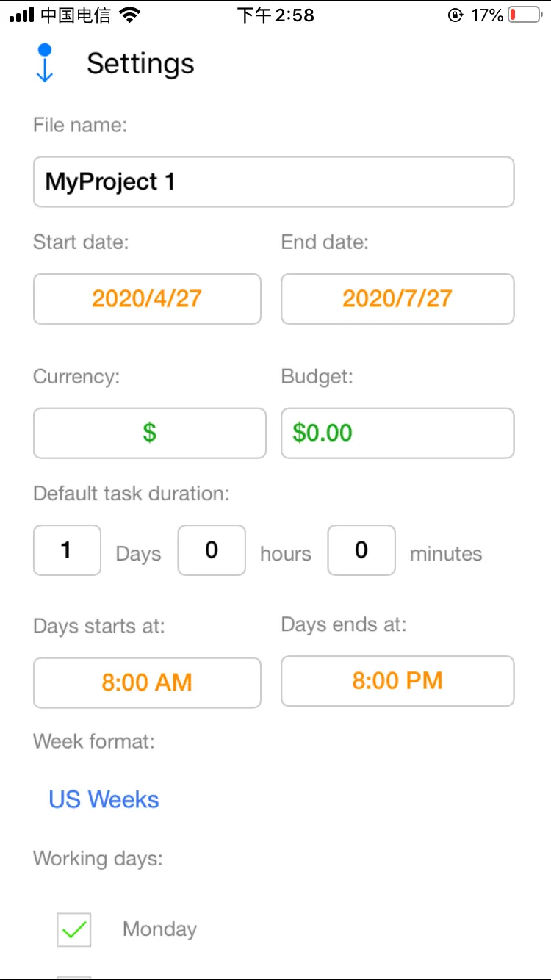Open the Start date picker showing 2020/4/27
The height and width of the screenshot is (980, 551).
(147, 299)
